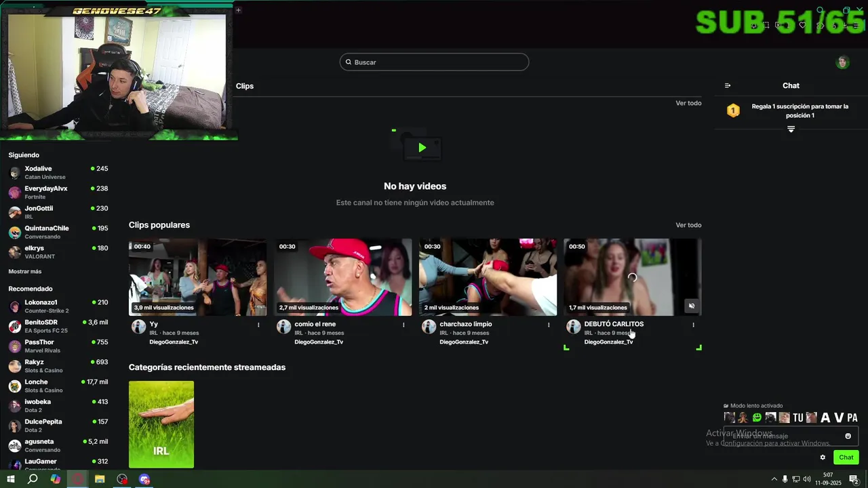
Task: Open the network icon in system tray
Action: point(796,479)
